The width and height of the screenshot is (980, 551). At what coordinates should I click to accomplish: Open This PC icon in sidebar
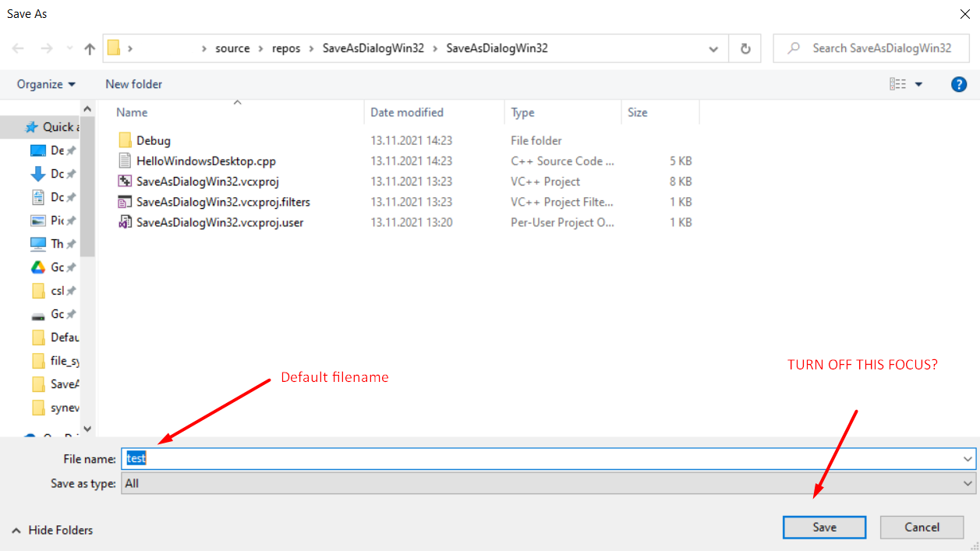coord(38,244)
